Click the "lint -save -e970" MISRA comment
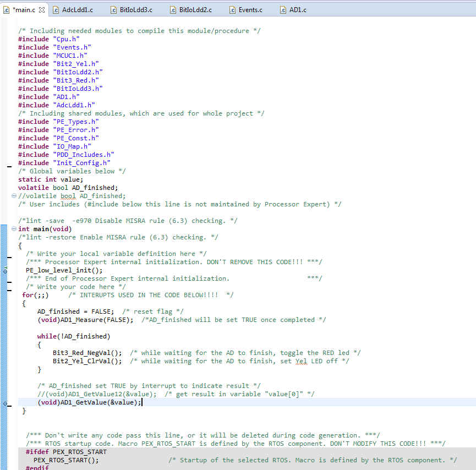476x470 pixels. click(128, 221)
